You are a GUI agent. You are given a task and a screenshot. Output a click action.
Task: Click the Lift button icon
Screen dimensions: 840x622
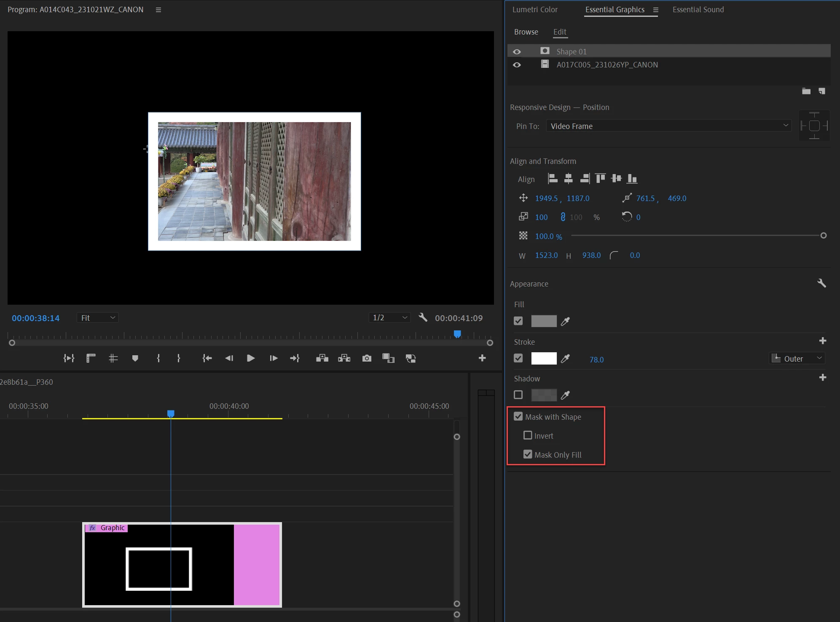click(x=322, y=358)
